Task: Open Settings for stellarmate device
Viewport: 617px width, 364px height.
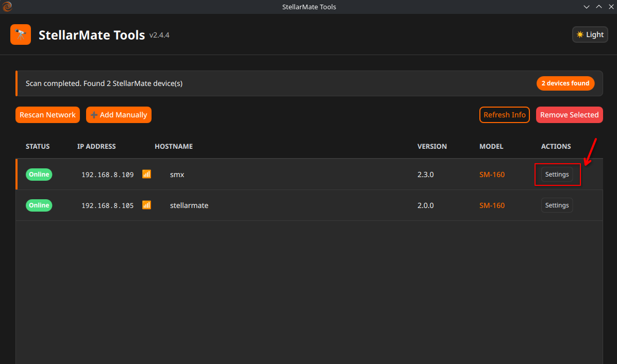Action: pyautogui.click(x=557, y=205)
